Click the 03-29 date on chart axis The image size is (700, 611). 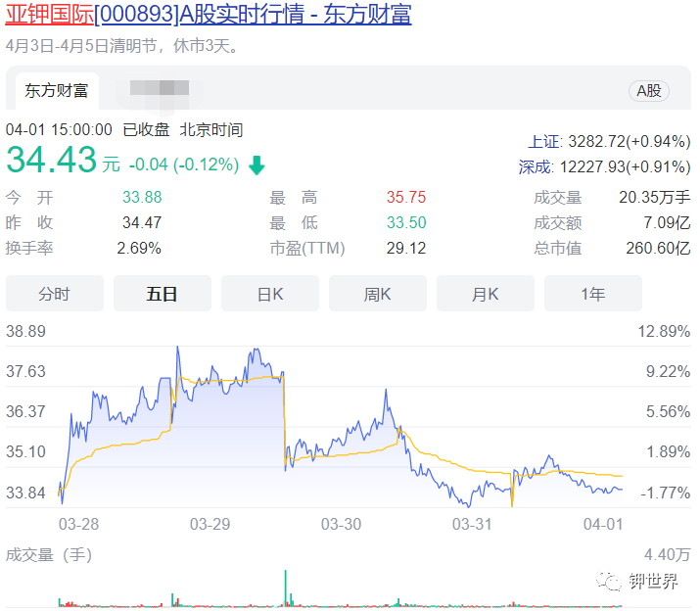(x=210, y=524)
